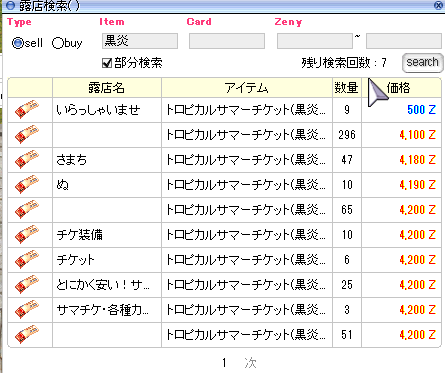Click ticket icon in ぬ shop row
Viewport: 445px width, 373px height.
pos(27,184)
